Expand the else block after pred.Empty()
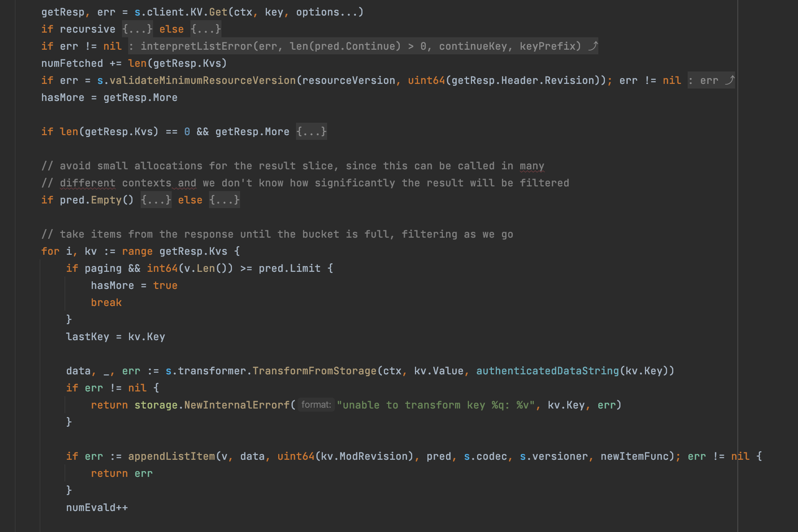The height and width of the screenshot is (532, 798). click(x=224, y=200)
